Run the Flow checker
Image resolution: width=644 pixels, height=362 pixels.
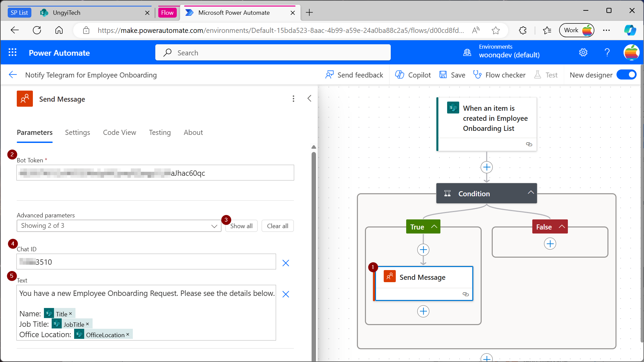tap(499, 75)
